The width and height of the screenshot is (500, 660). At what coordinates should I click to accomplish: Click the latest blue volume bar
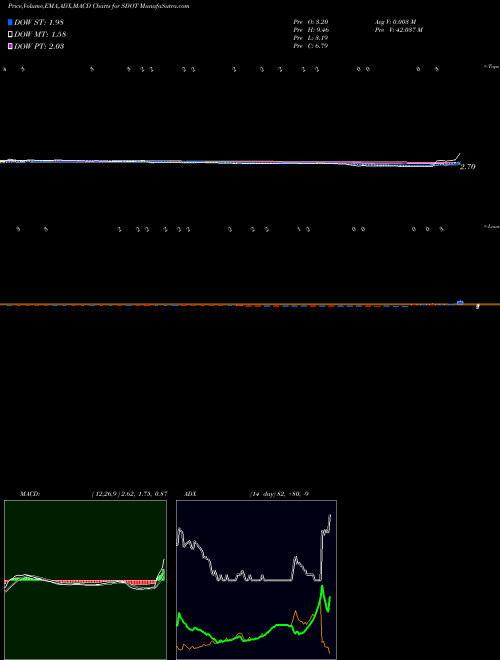[x=460, y=302]
